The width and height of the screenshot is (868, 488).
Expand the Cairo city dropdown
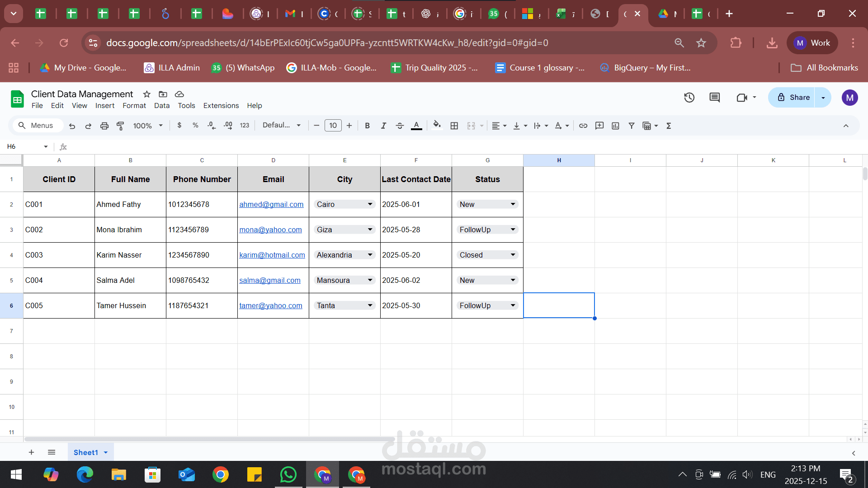pos(370,204)
